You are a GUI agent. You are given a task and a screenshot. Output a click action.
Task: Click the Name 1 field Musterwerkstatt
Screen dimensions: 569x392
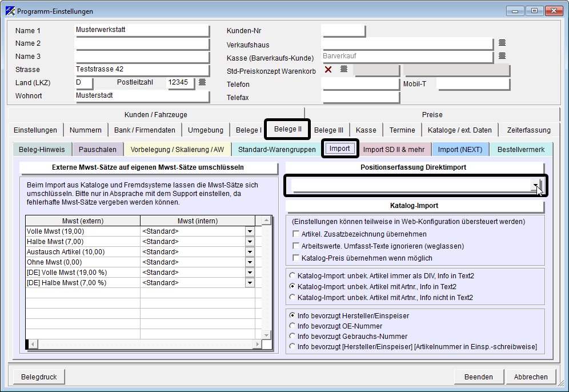coord(142,30)
